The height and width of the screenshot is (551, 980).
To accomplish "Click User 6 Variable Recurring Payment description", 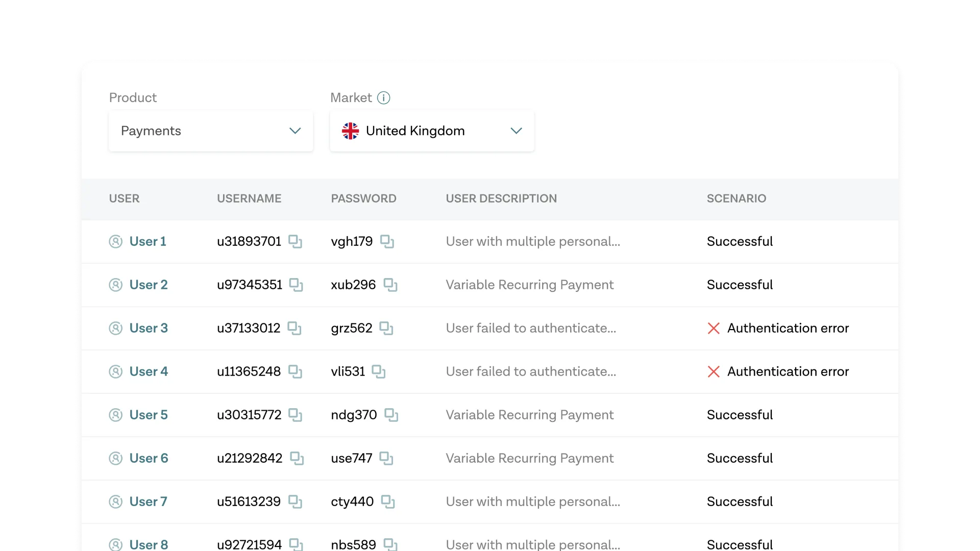I will 529,458.
